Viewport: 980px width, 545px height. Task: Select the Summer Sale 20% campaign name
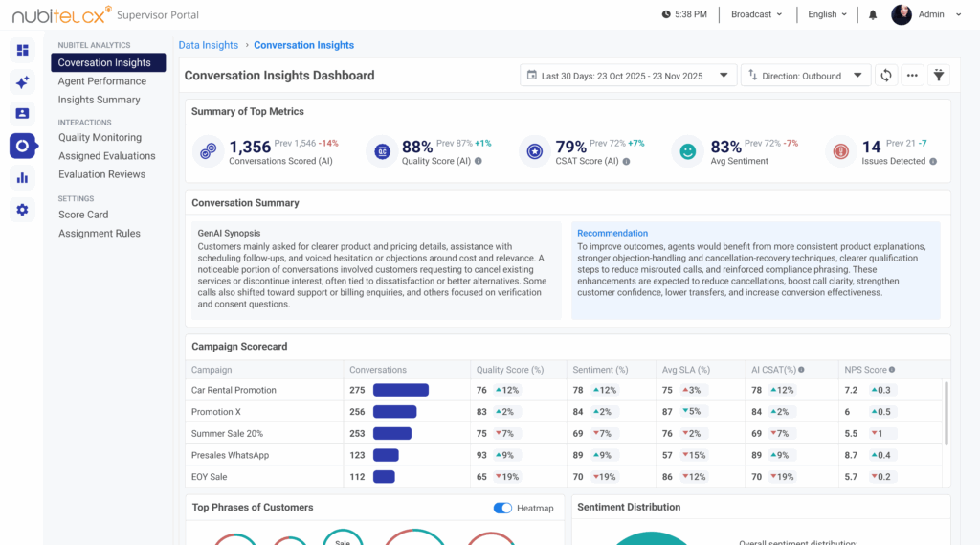click(x=227, y=434)
